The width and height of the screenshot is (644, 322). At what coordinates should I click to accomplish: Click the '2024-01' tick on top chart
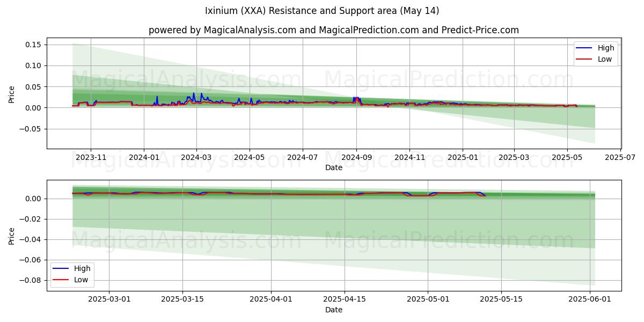(x=144, y=157)
